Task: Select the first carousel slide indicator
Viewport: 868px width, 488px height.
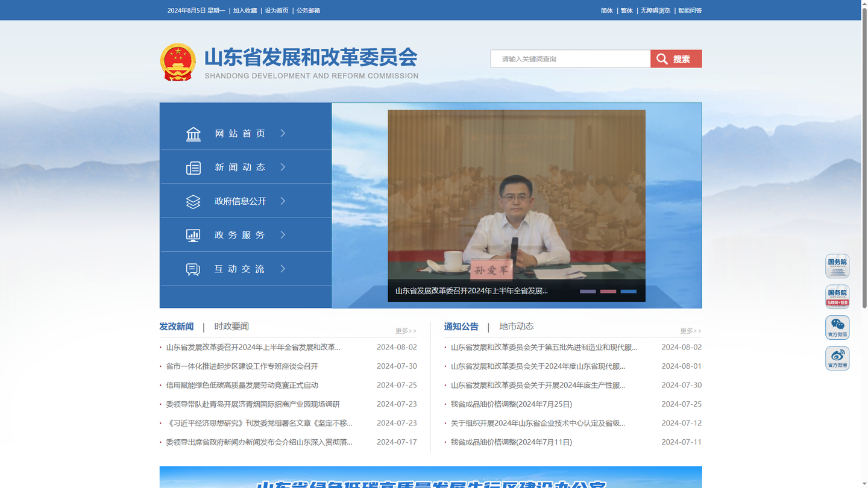Action: point(588,291)
